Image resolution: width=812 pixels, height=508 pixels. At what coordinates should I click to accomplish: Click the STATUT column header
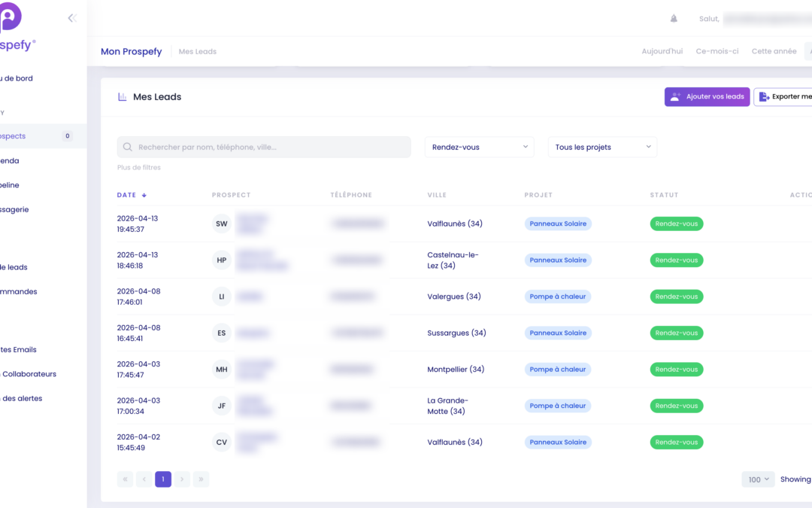(x=664, y=196)
